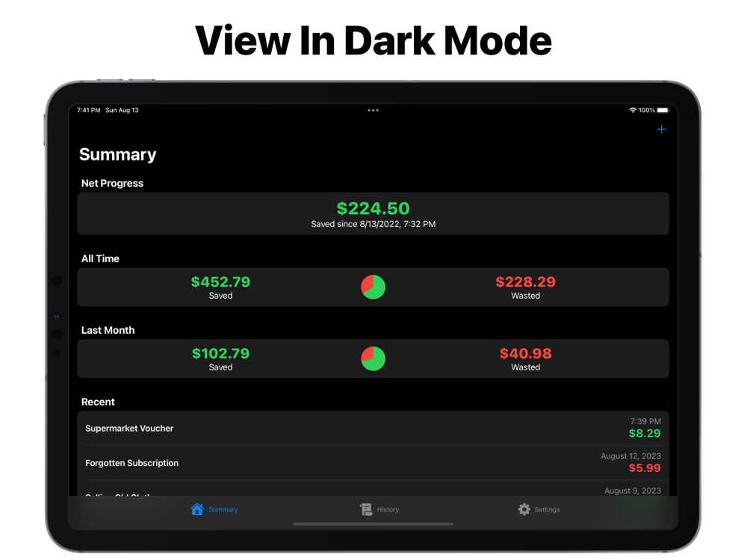Screen dimensions: 747x560
Task: Tap the plus icon to add entry
Action: click(x=661, y=129)
